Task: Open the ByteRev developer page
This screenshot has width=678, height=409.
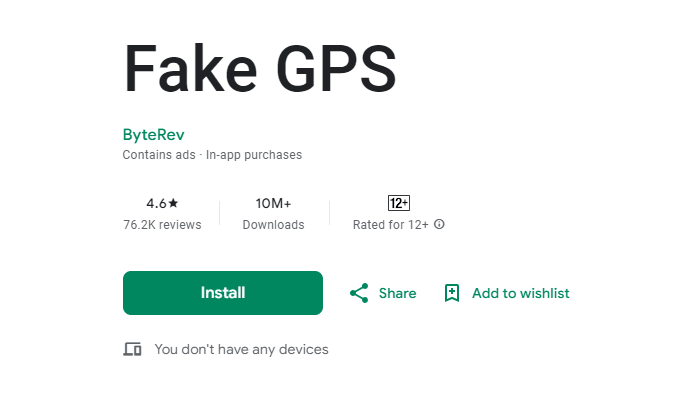Action: [x=153, y=134]
